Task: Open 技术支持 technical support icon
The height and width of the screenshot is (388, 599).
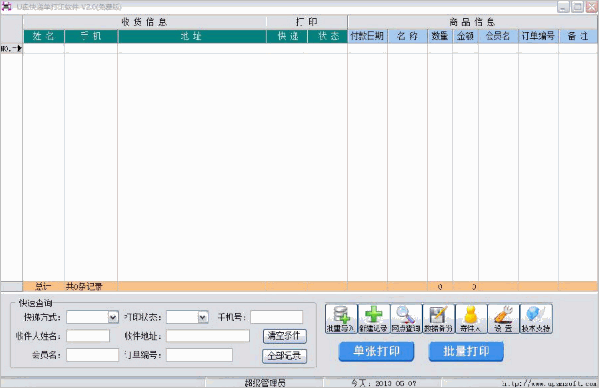Action: pyautogui.click(x=536, y=318)
